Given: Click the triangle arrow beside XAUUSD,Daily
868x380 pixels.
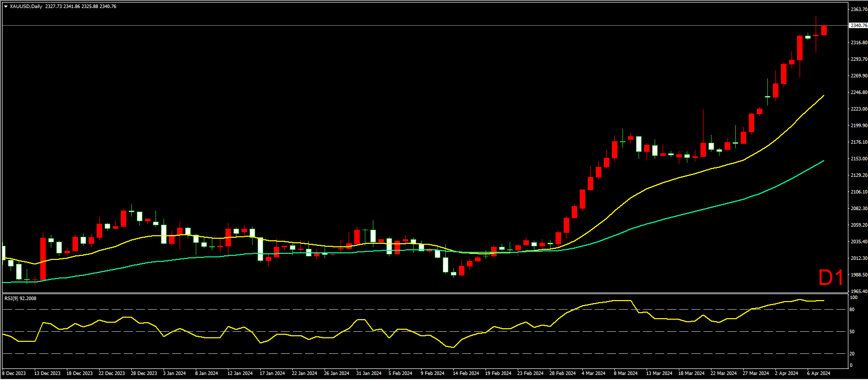Looking at the screenshot, I should [6, 7].
